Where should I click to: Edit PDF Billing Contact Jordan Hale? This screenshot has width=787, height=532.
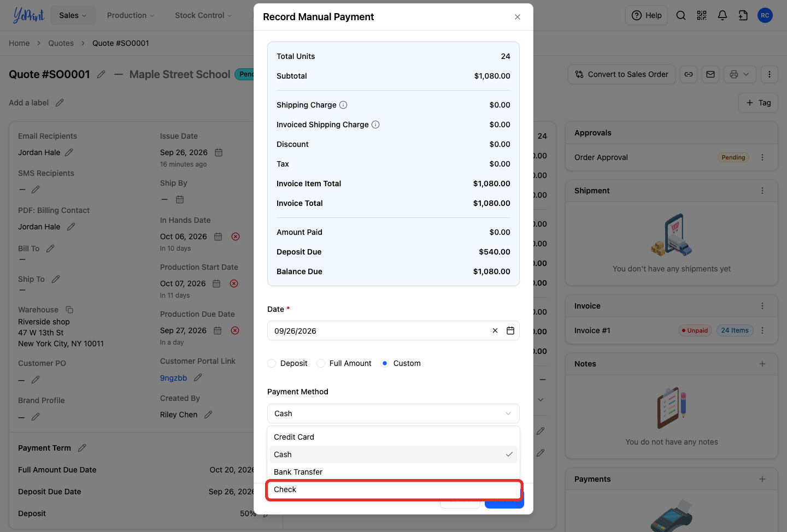(x=71, y=227)
